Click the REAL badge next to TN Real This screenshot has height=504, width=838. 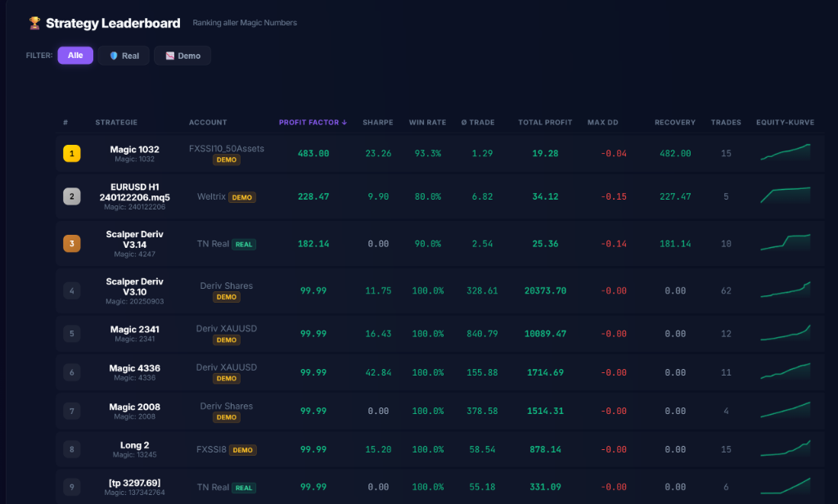tap(243, 243)
